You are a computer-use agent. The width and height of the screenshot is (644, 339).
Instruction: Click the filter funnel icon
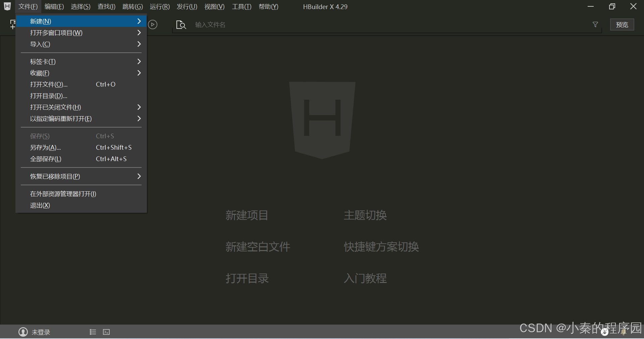pyautogui.click(x=595, y=25)
